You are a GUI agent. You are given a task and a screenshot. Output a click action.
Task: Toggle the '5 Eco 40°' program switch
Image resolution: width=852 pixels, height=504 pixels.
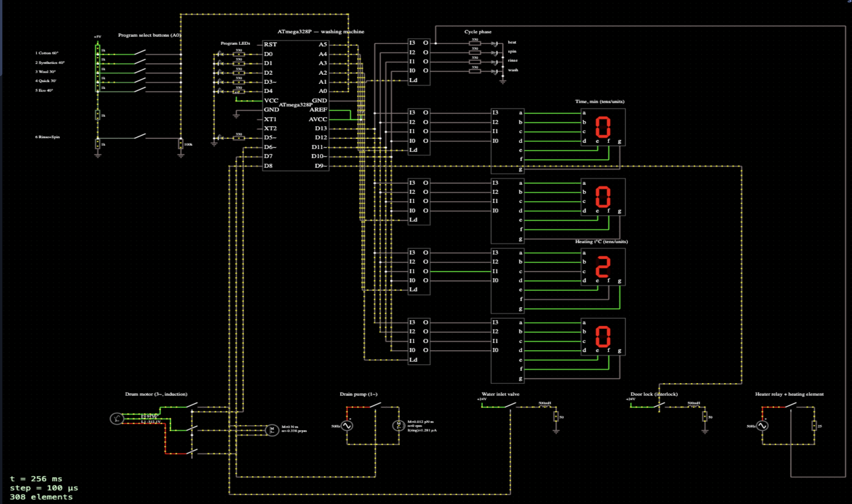click(140, 90)
